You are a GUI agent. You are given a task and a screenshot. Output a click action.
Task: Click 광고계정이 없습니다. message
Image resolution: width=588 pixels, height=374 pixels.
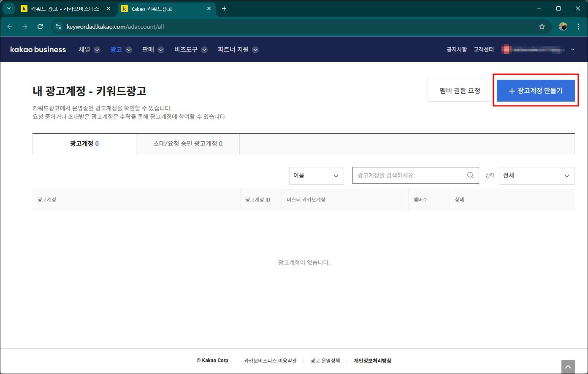pyautogui.click(x=304, y=263)
